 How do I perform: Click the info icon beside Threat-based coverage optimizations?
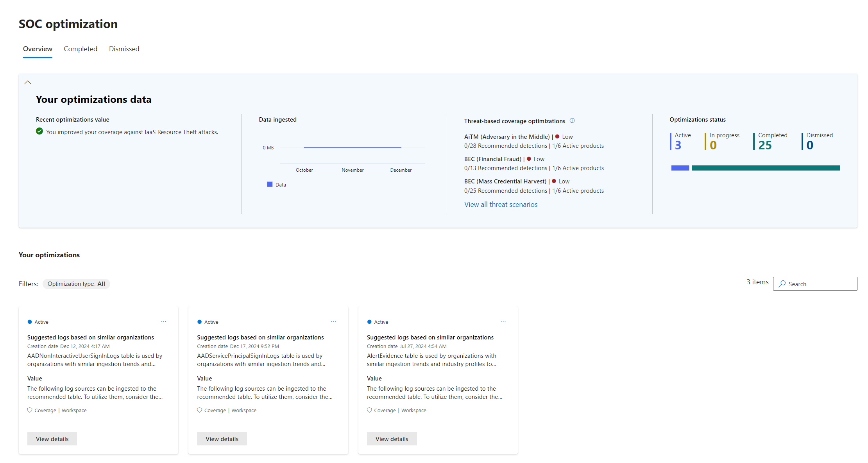coord(573,121)
